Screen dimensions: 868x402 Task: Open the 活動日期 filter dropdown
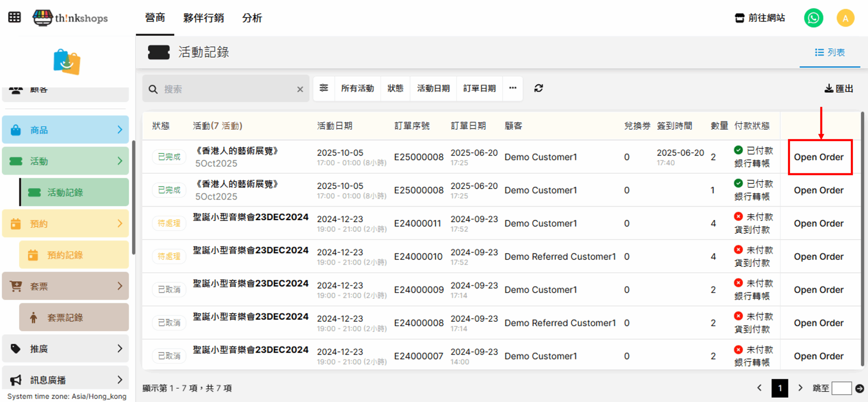tap(433, 88)
